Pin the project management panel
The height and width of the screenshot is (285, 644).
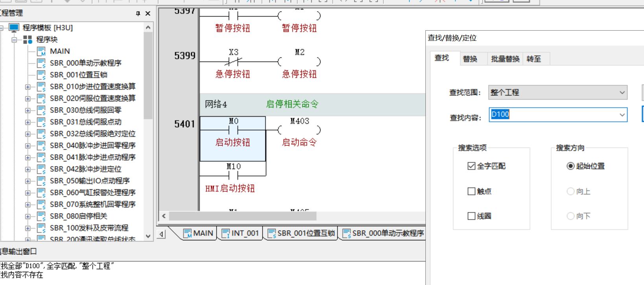tap(138, 13)
